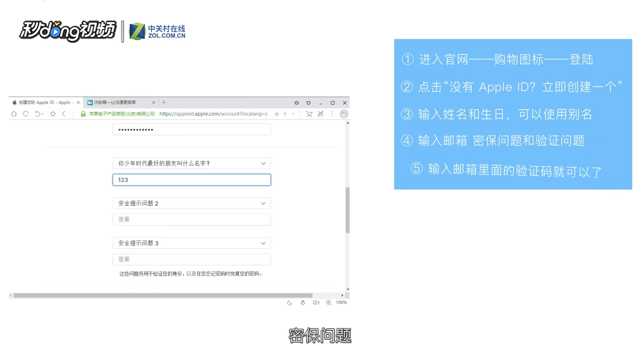Click the magnifier zoom icon
The height and width of the screenshot is (346, 644).
click(328, 303)
